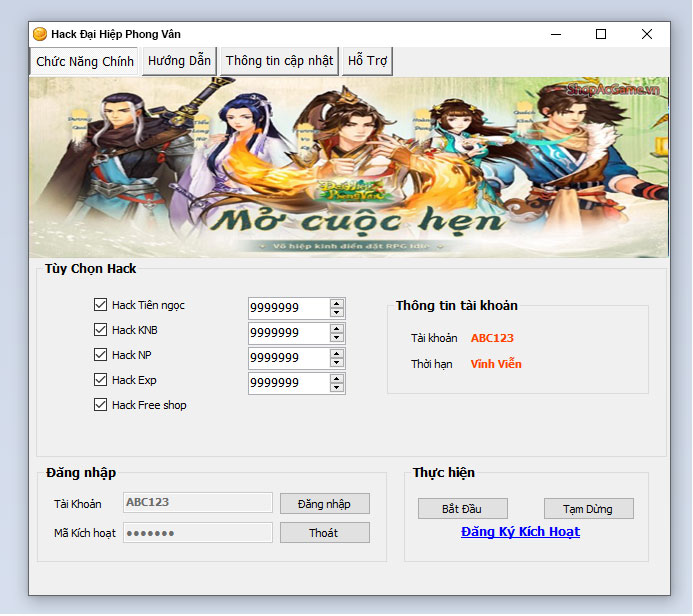
Task: Decrease the Exp value with down arrow
Action: (x=337, y=388)
